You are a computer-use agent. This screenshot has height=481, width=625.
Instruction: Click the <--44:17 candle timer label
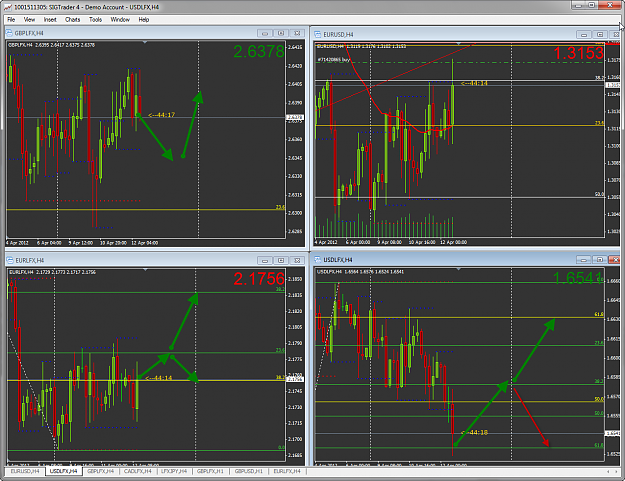[x=161, y=115]
